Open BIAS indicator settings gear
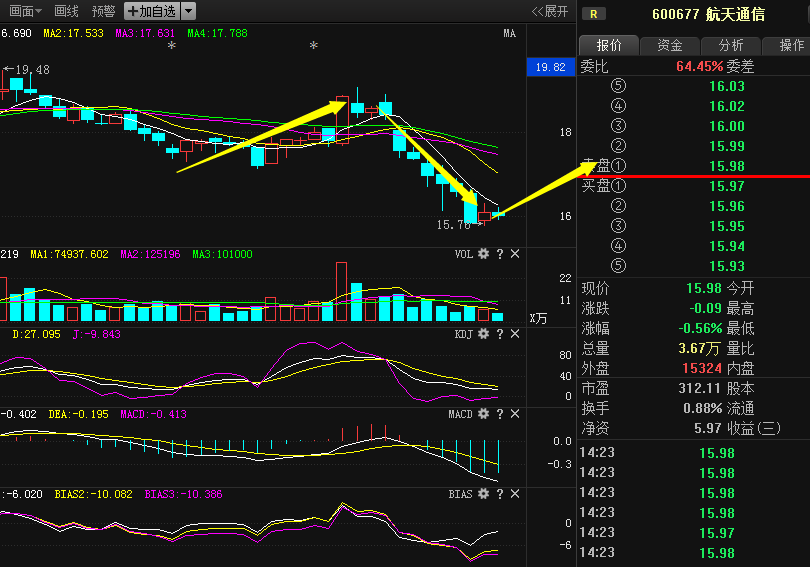The width and height of the screenshot is (810, 567). [x=483, y=494]
